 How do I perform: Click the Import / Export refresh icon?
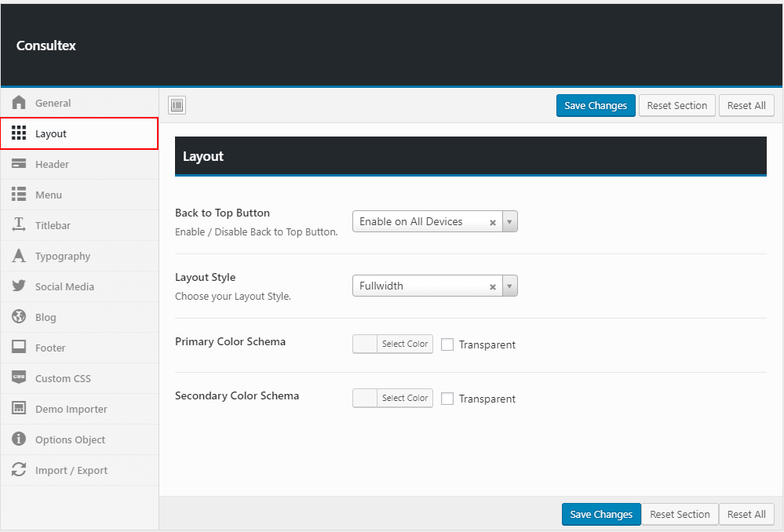click(x=19, y=470)
